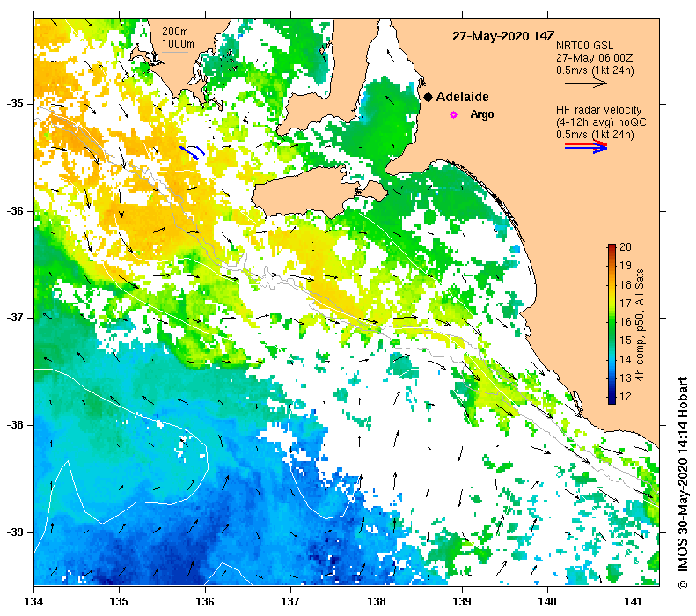This screenshot has height=616, width=696.
Task: Click the black GSL velocity scale arrow
Action: (586, 83)
